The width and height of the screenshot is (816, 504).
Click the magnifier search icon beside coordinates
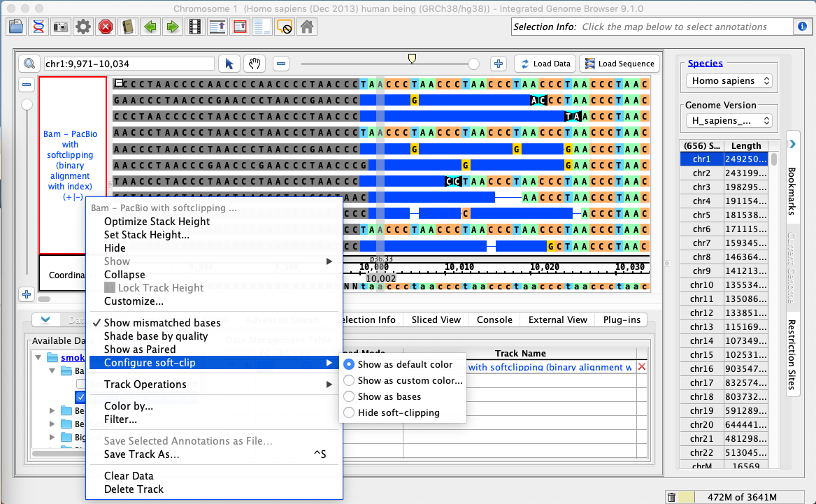(x=29, y=64)
